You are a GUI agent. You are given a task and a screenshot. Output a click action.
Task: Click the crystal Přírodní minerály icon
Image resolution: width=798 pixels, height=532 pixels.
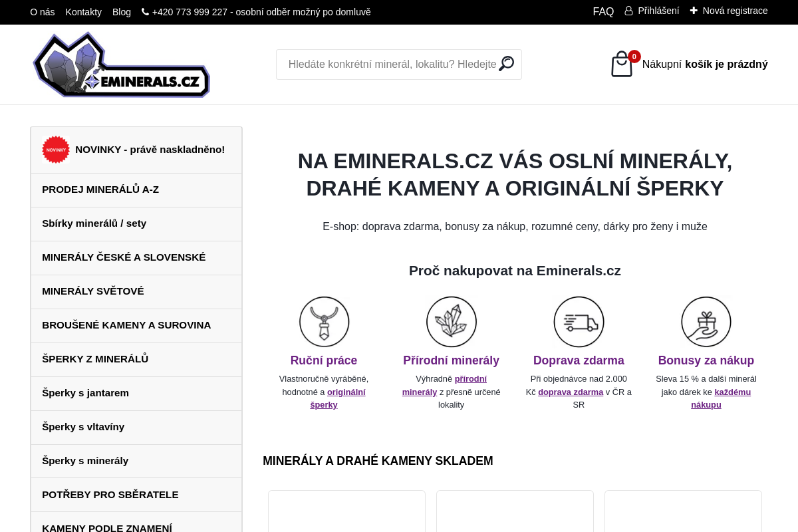(x=452, y=322)
